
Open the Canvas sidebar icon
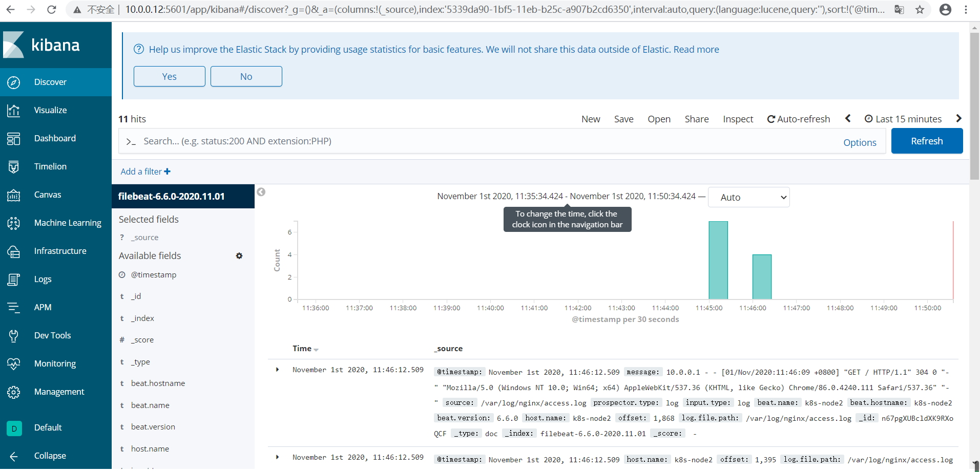(14, 195)
